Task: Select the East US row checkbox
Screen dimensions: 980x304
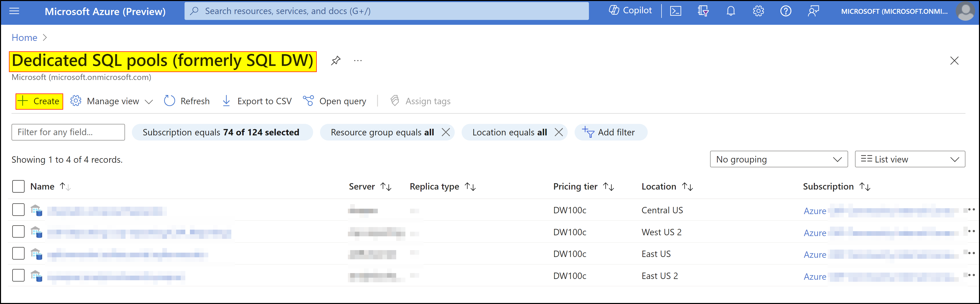Action: pyautogui.click(x=18, y=253)
